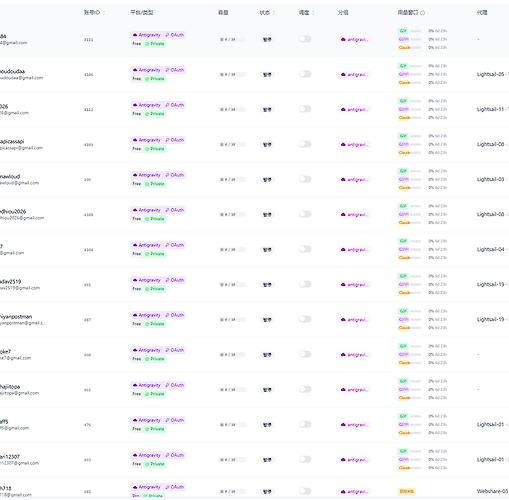Open the antigravi... group tag in apicassapi row

click(x=355, y=144)
